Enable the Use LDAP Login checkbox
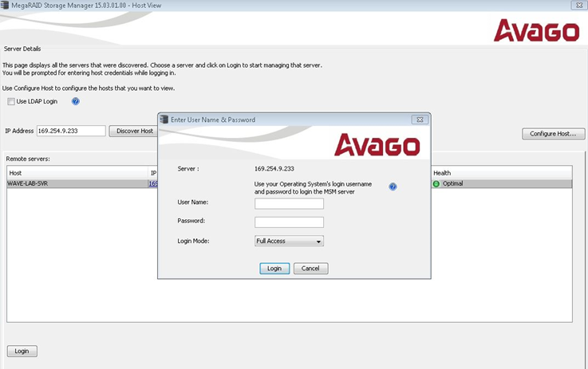The image size is (588, 369). [x=11, y=101]
